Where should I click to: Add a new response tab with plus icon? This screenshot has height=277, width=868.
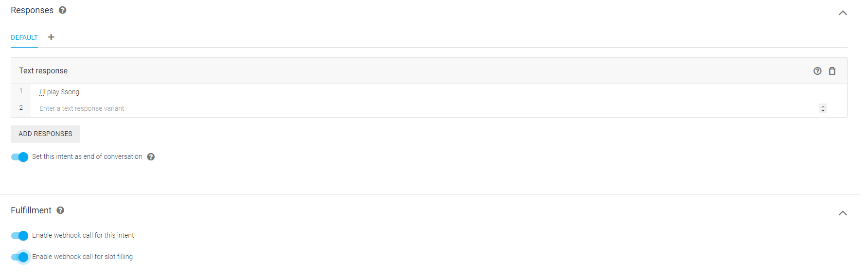tap(51, 37)
